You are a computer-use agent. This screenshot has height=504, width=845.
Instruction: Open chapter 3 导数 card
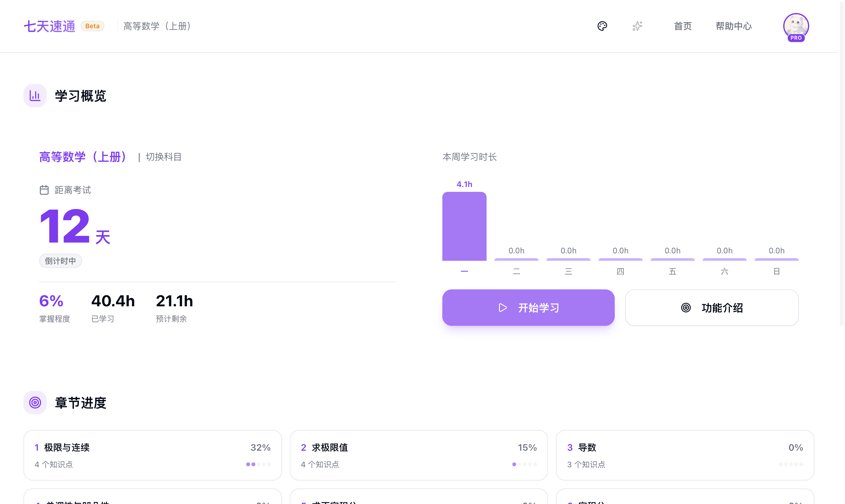[x=685, y=456]
